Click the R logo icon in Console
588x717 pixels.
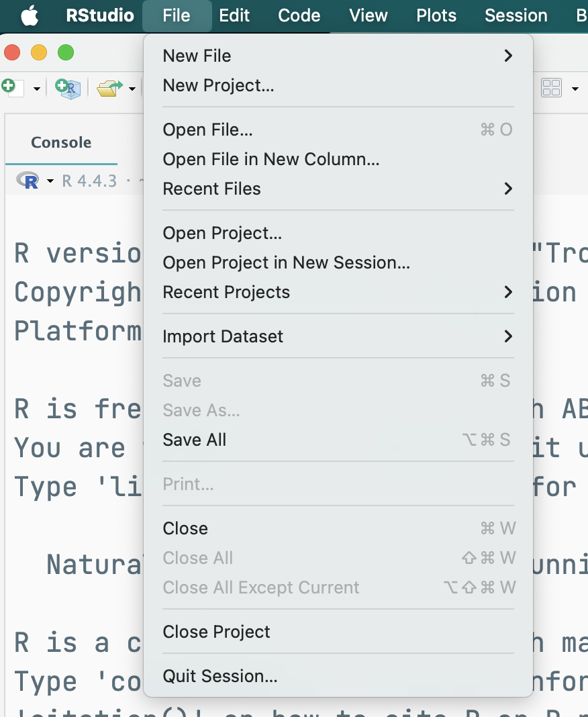[28, 181]
